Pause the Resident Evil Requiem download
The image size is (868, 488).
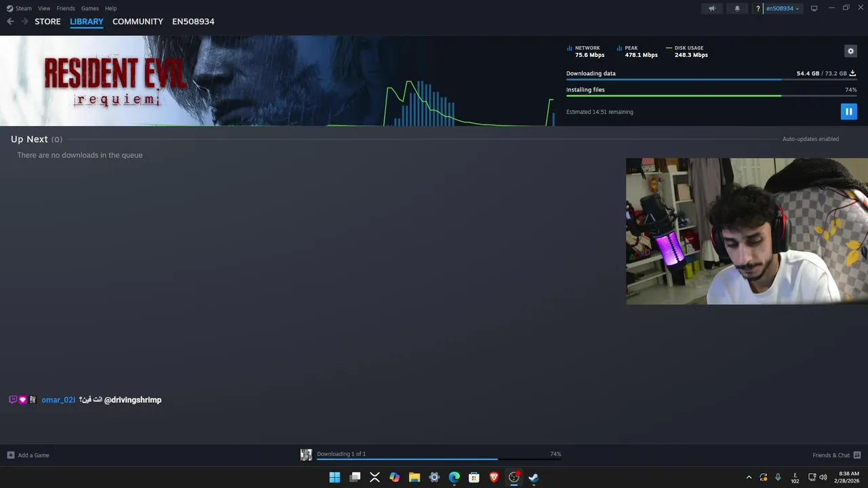pos(848,112)
